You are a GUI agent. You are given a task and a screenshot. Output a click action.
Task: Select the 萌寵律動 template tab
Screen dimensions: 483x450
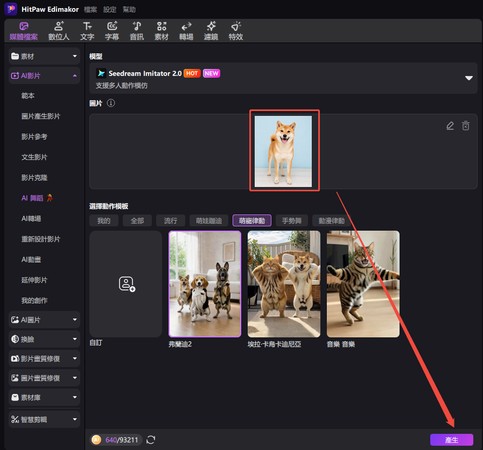pyautogui.click(x=252, y=221)
